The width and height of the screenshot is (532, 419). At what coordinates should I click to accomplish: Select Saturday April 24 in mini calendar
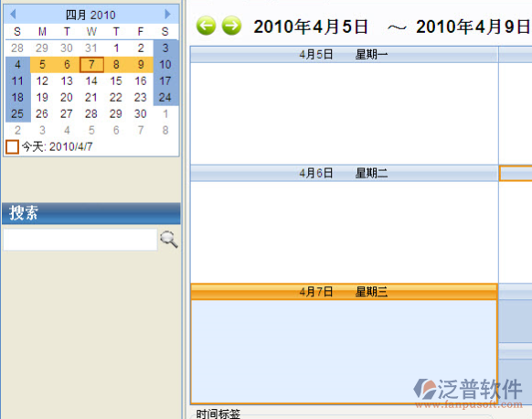(165, 98)
